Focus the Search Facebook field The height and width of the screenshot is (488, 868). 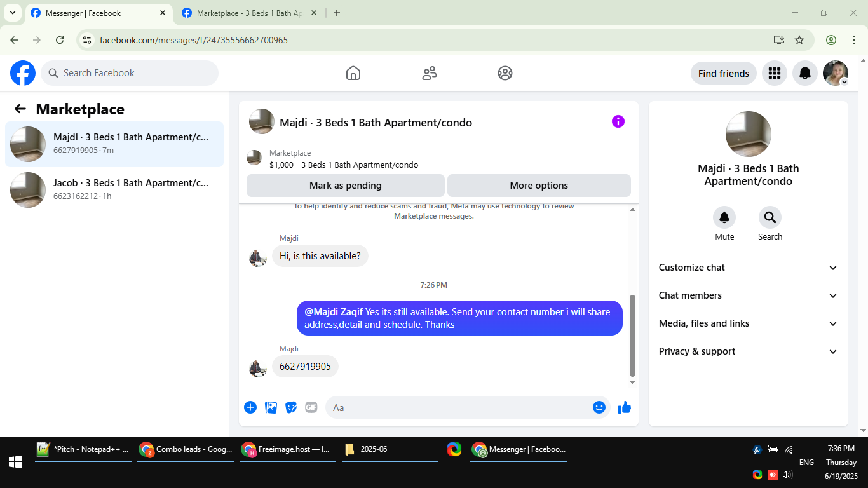(130, 73)
